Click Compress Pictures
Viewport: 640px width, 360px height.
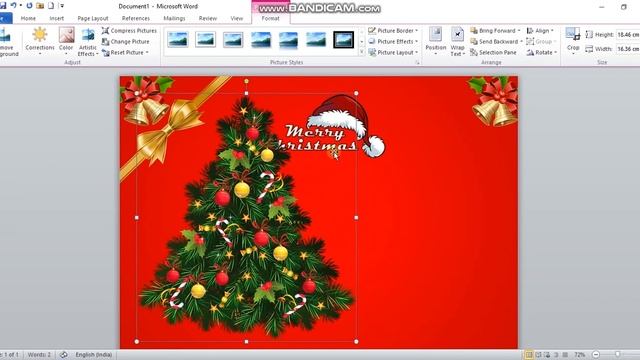point(129,31)
